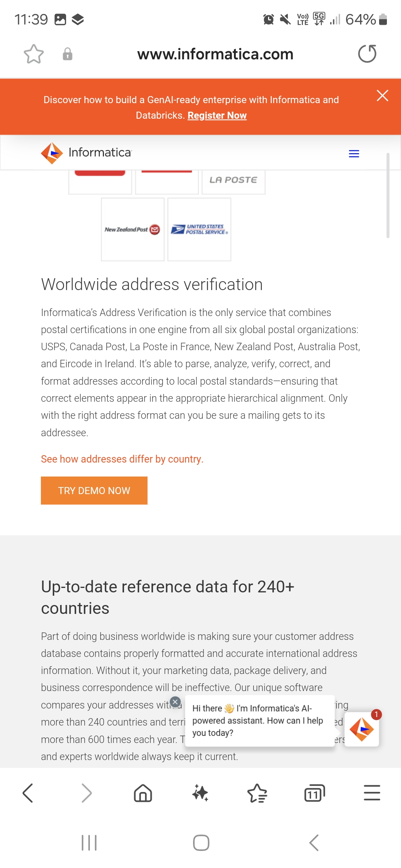Dismiss the AI assistant chat popup
Image resolution: width=401 pixels, height=868 pixels.
pos(175,702)
